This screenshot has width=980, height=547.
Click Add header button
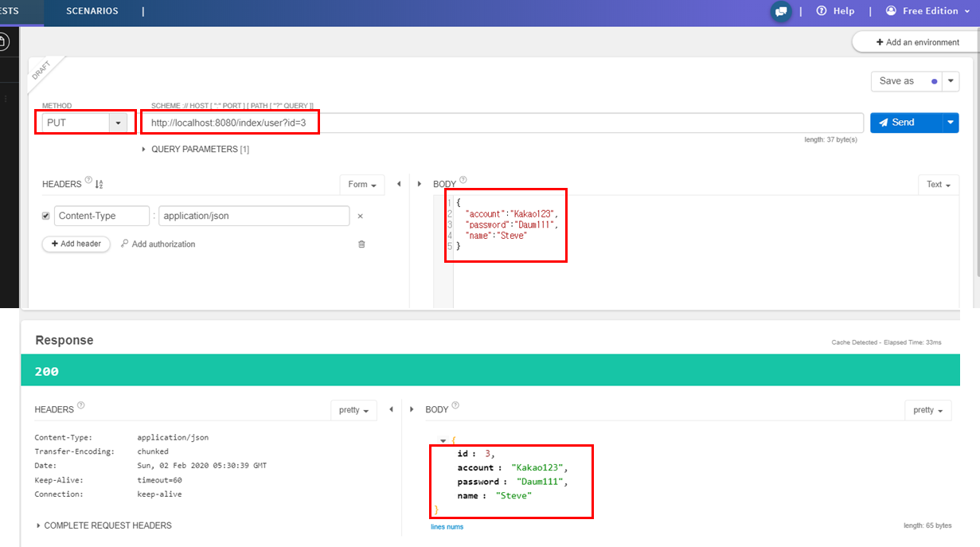coord(76,244)
